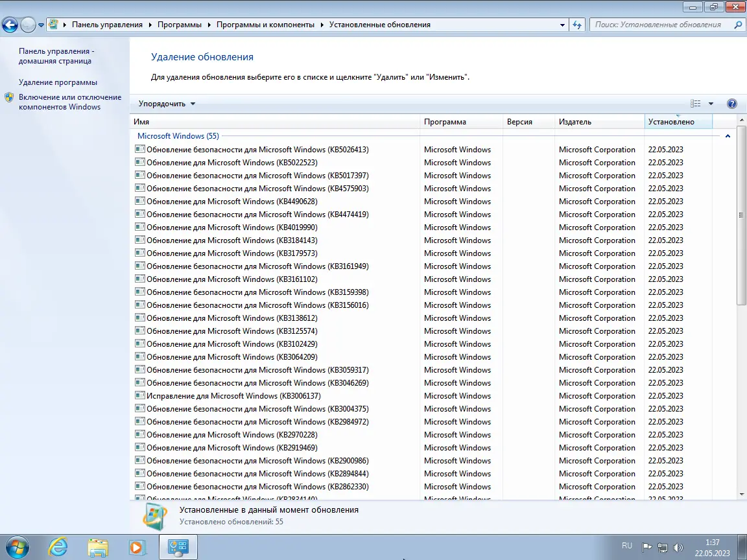747x560 pixels.
Task: Open Включение или отключение компонентов Windows link
Action: (x=70, y=102)
